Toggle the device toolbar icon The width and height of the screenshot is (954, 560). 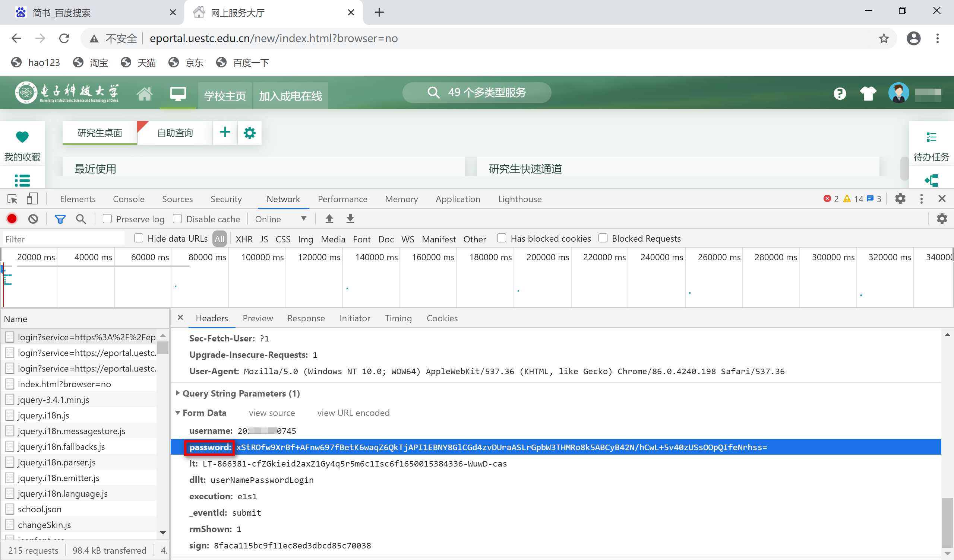click(32, 199)
